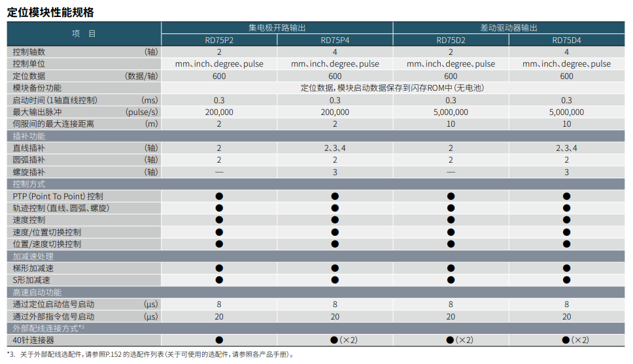Click the 启动时间 (1轴直线控制) row label
The width and height of the screenshot is (633, 364).
(x=55, y=100)
